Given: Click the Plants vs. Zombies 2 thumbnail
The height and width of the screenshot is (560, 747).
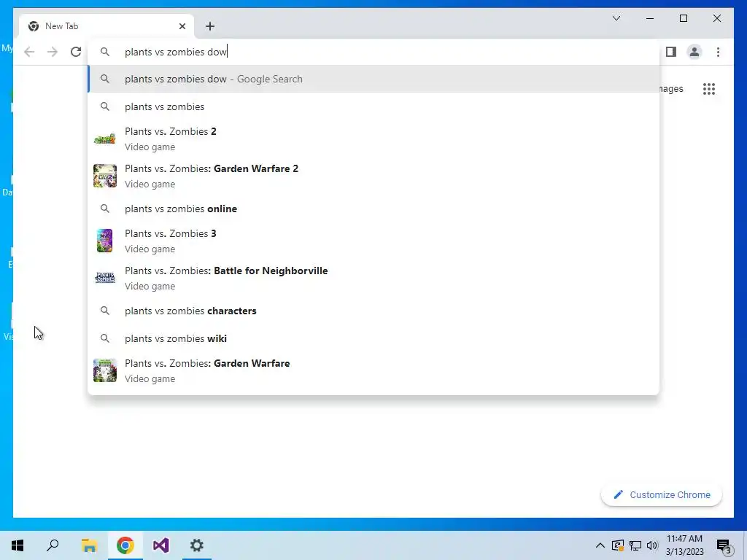Looking at the screenshot, I should coord(105,139).
